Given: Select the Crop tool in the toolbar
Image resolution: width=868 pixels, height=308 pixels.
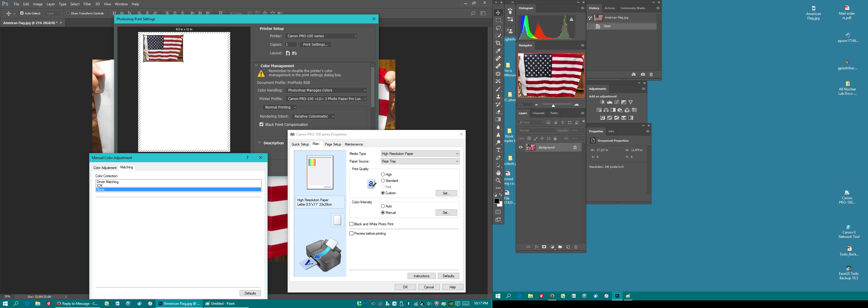Looking at the screenshot, I should (498, 43).
